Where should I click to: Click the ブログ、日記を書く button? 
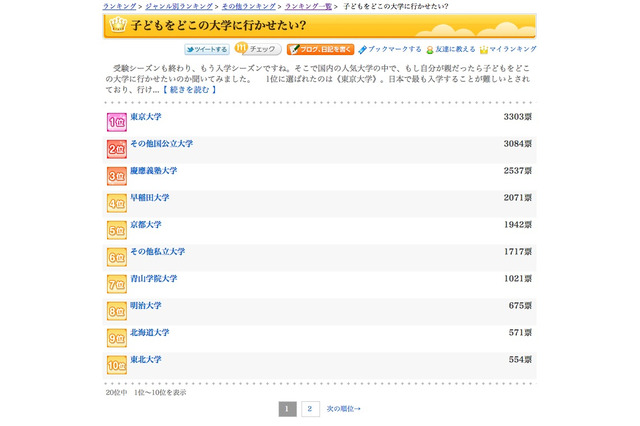(x=320, y=49)
